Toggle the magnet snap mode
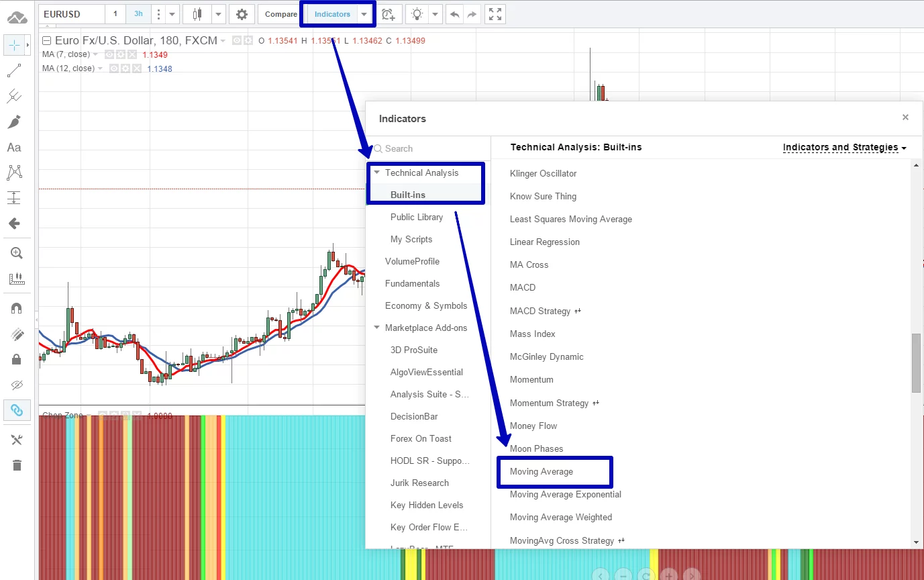924x580 pixels. click(x=16, y=308)
